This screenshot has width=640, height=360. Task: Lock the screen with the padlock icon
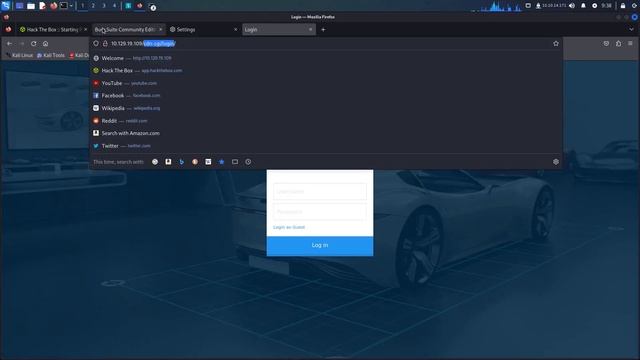pyautogui.click(x=622, y=6)
